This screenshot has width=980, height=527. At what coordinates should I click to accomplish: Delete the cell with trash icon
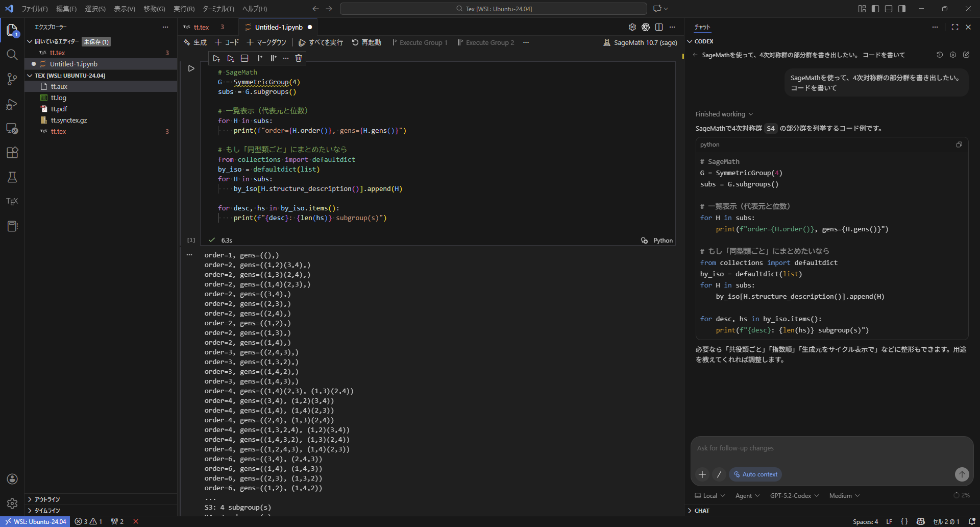point(299,58)
